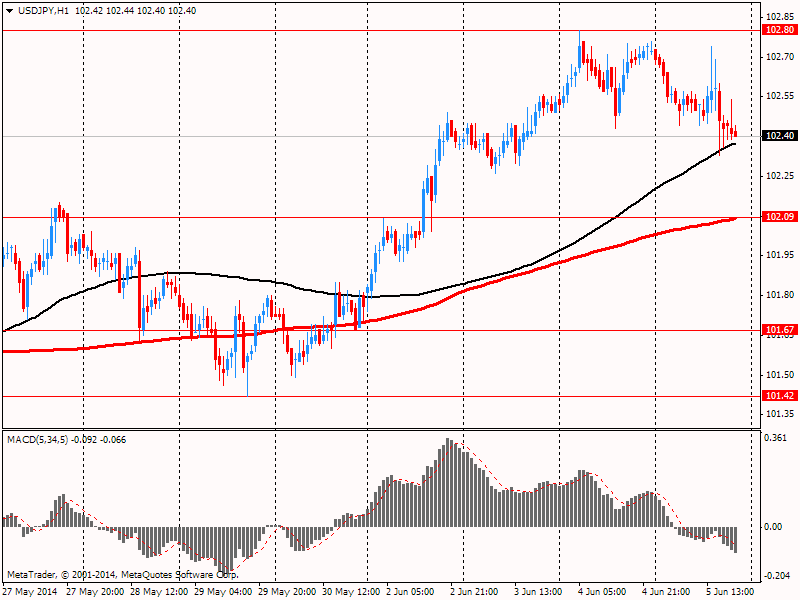This screenshot has height=600, width=800.
Task: Select the 101.67 red level price label
Action: click(780, 330)
